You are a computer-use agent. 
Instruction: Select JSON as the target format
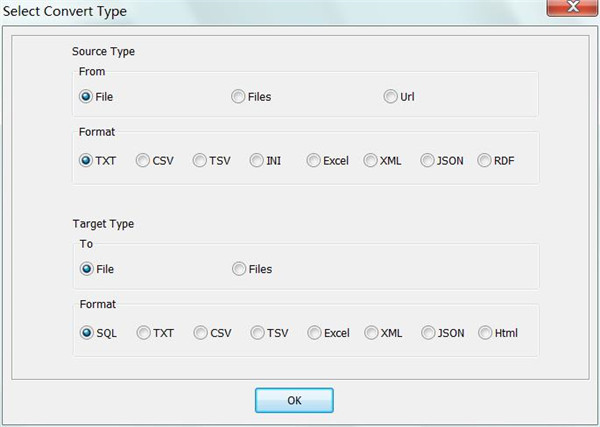(428, 333)
